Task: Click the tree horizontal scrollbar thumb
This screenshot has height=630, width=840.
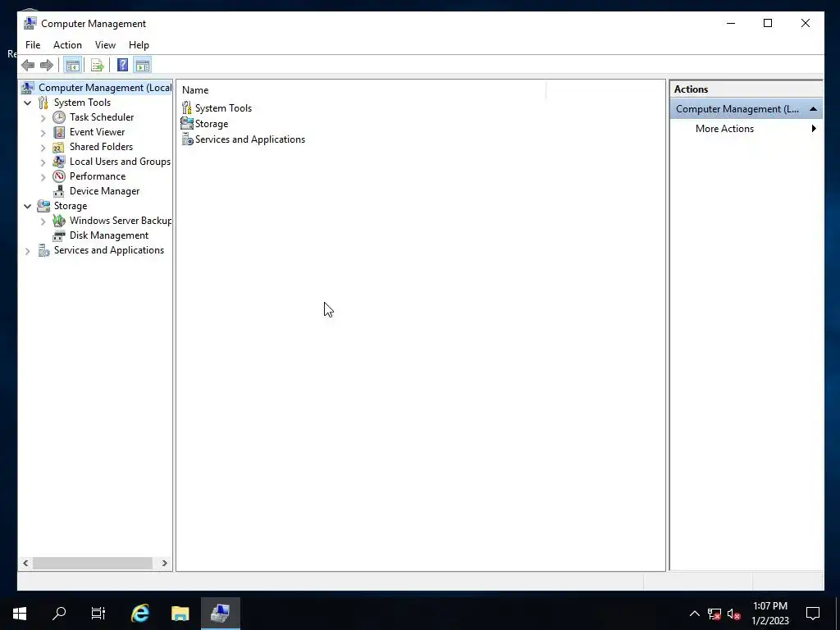Action: click(93, 563)
